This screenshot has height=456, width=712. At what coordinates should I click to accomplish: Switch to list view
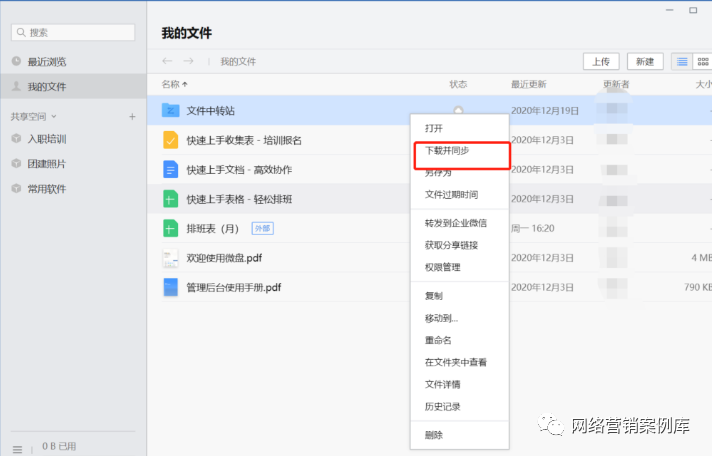(682, 62)
